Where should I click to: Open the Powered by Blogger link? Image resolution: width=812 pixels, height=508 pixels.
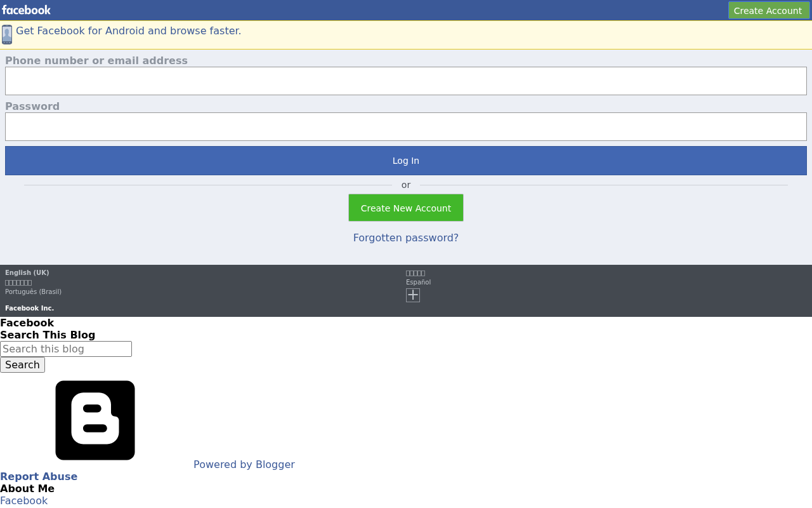(244, 464)
